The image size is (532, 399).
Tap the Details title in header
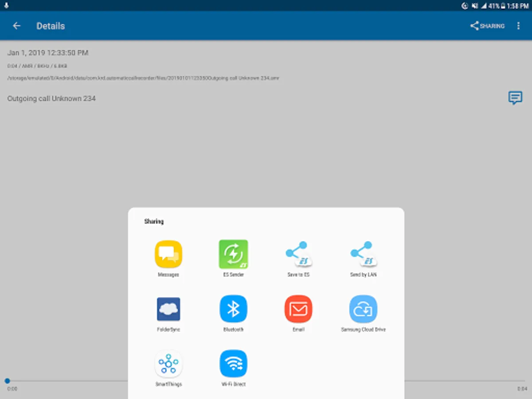(51, 26)
